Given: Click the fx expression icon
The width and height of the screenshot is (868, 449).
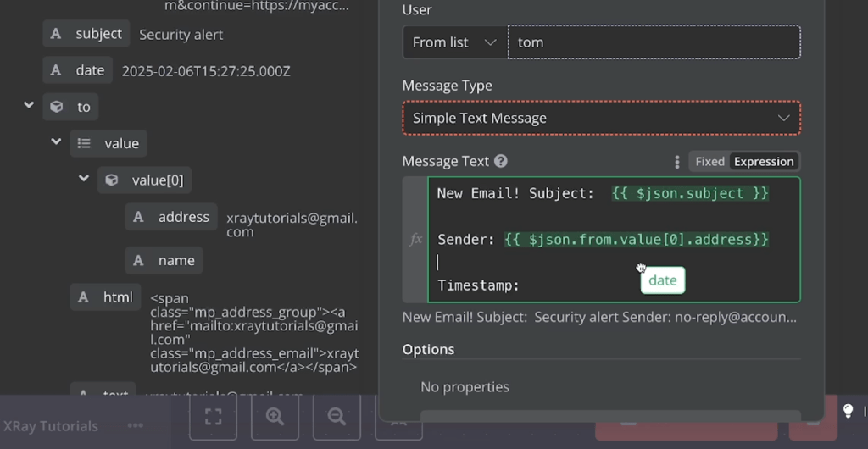Looking at the screenshot, I should coord(415,240).
